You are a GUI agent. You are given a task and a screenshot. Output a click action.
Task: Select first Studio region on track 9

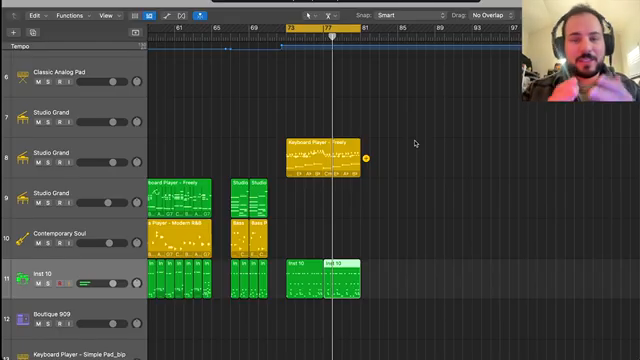240,198
